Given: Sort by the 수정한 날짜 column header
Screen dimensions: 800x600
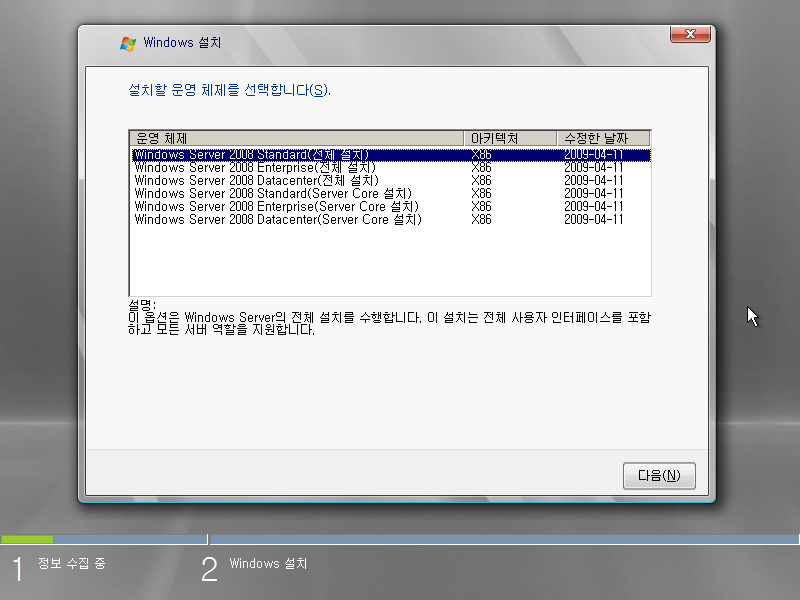Looking at the screenshot, I should point(604,138).
